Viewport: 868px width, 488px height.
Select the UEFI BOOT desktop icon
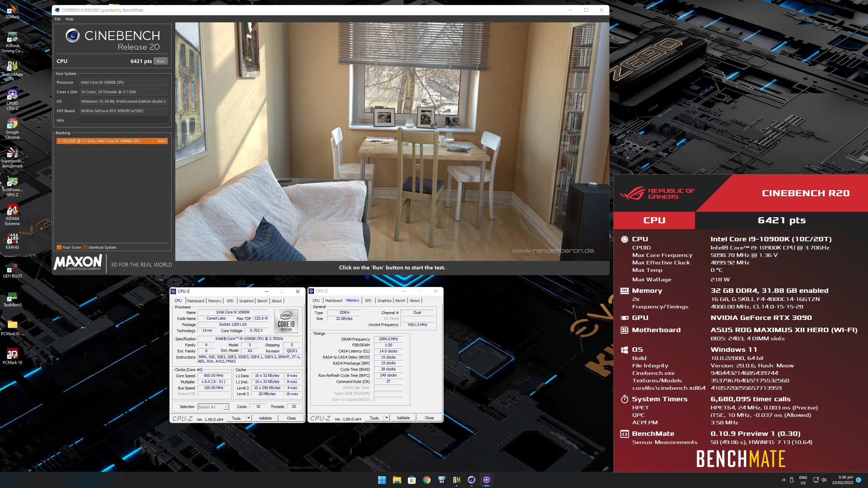click(12, 270)
